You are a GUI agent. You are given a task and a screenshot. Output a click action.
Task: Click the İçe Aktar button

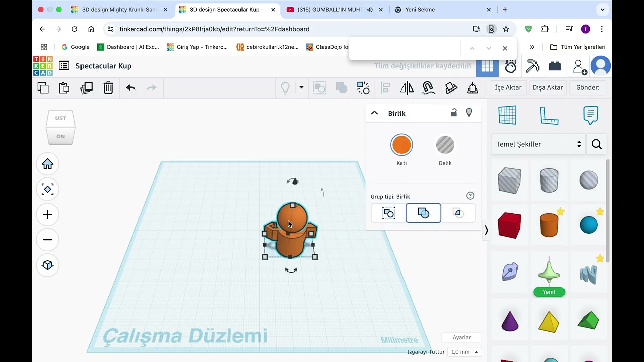click(508, 87)
